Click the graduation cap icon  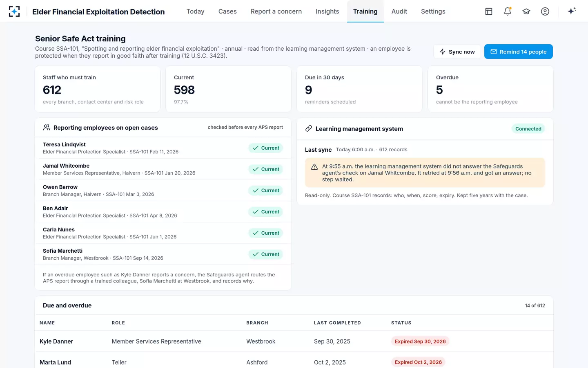[526, 11]
